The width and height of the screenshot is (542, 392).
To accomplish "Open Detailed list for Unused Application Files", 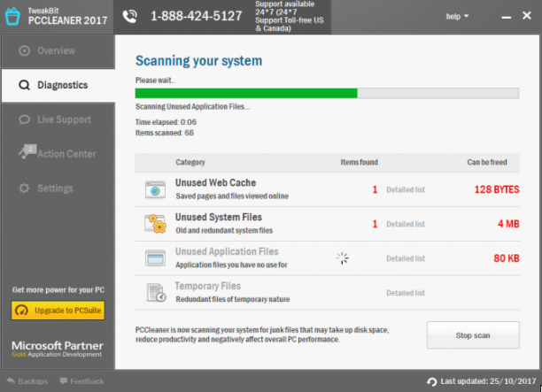I will coord(406,258).
